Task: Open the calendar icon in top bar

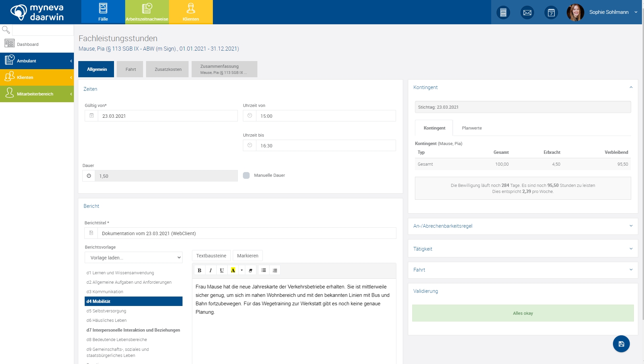Action: (551, 12)
